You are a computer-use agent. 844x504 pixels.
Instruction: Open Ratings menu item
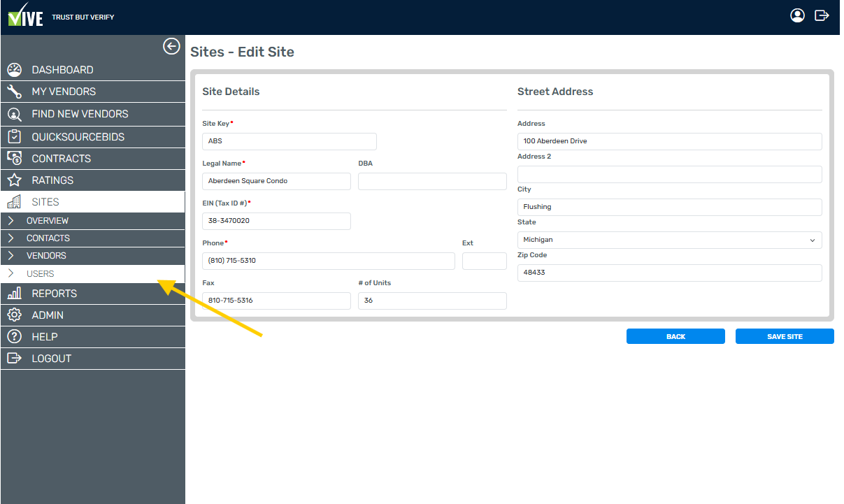coord(92,180)
